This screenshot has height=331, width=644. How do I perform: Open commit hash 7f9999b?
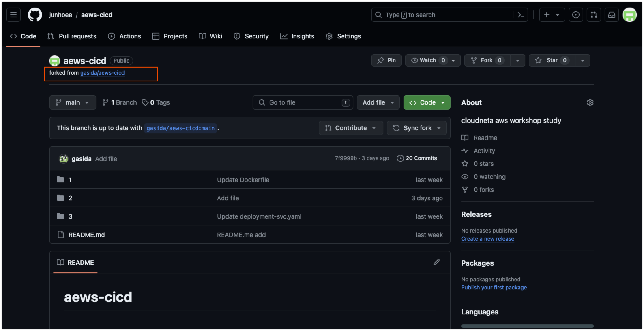(346, 158)
